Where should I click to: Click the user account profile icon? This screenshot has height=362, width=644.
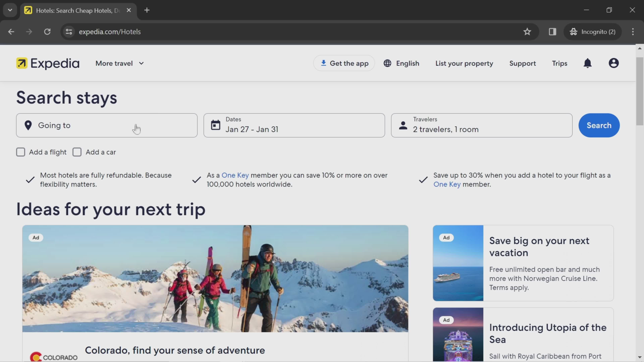pyautogui.click(x=613, y=63)
